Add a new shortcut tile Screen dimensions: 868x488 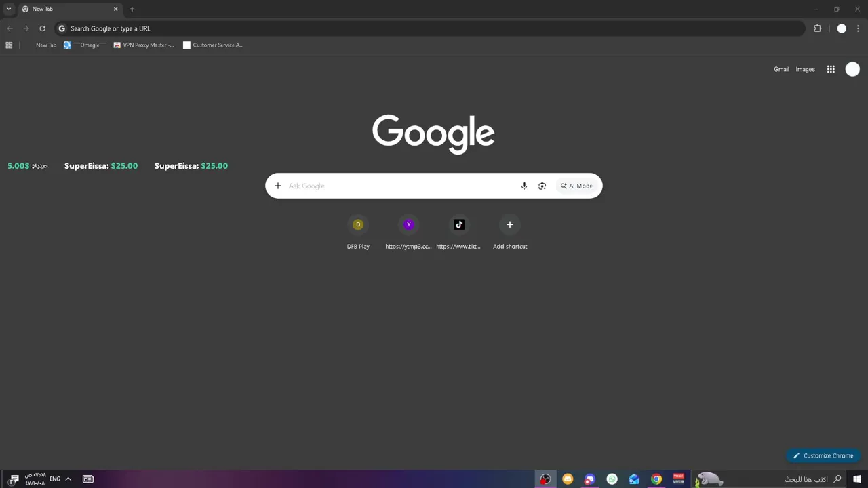pyautogui.click(x=510, y=233)
